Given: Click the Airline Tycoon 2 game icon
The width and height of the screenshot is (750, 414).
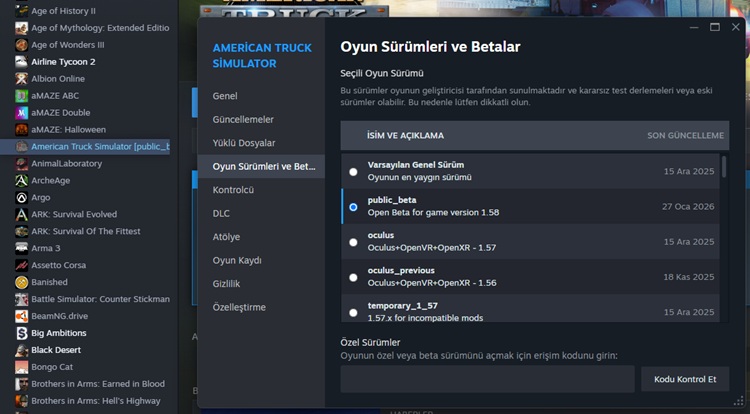Looking at the screenshot, I should [x=21, y=62].
